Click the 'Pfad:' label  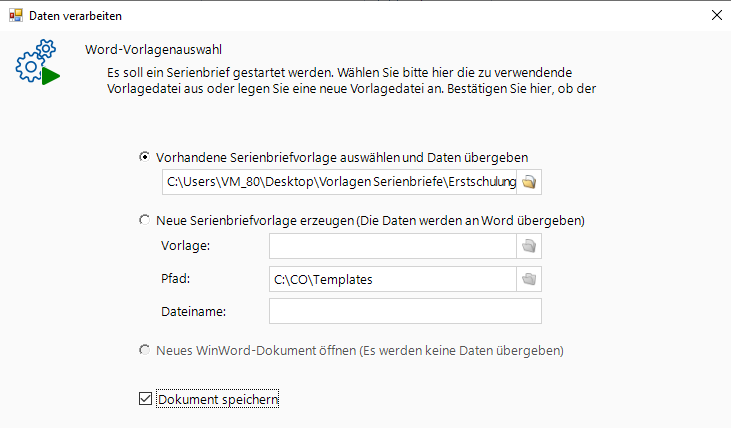[175, 280]
